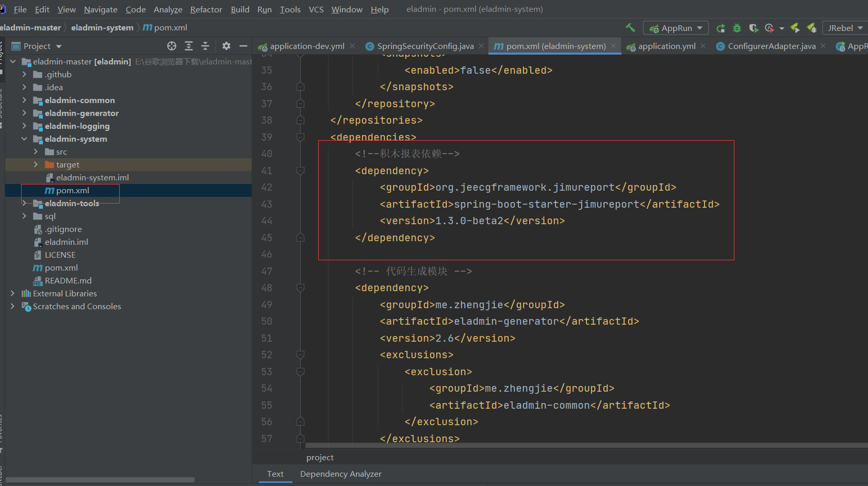The width and height of the screenshot is (868, 486).
Task: Expand the eladmin-common module
Action: [x=24, y=100]
